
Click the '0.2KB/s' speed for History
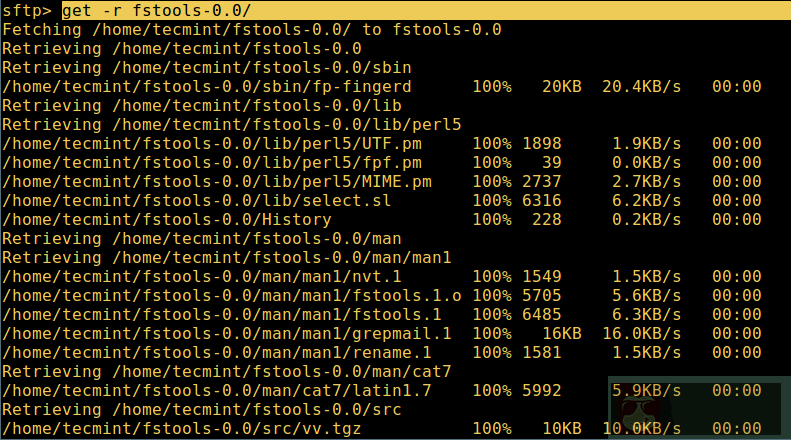(647, 219)
